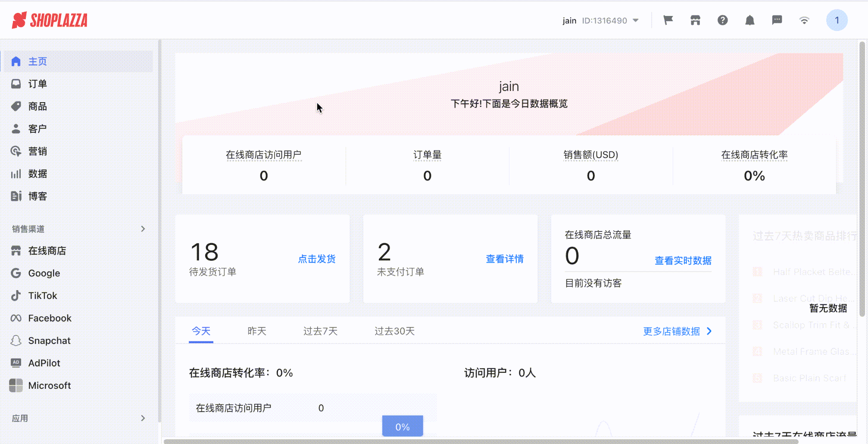Open 博客 blog in sidebar
This screenshot has width=868, height=444.
coord(78,196)
